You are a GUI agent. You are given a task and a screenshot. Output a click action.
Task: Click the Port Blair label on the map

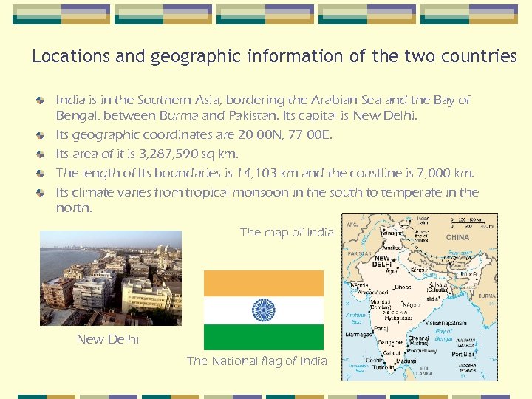pos(463,354)
